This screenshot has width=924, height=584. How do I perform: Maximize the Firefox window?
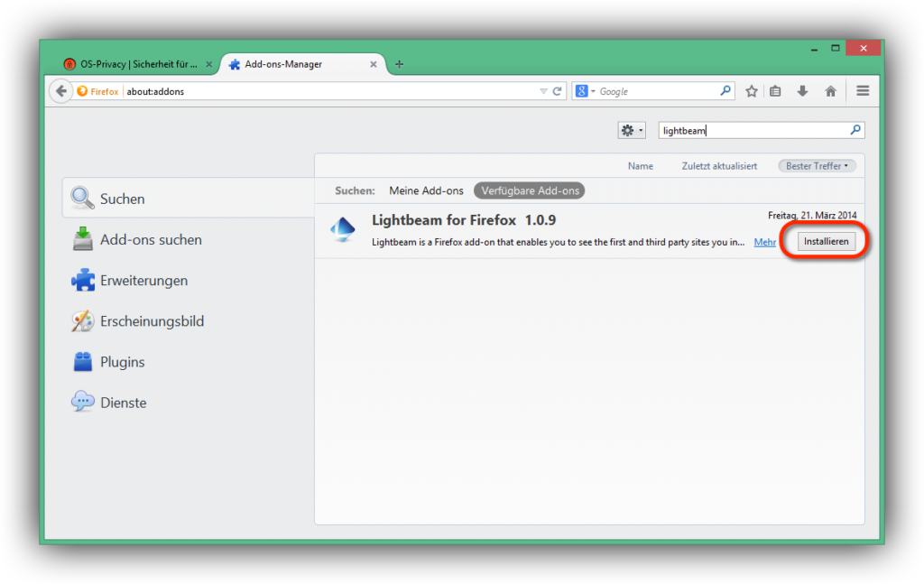click(835, 49)
